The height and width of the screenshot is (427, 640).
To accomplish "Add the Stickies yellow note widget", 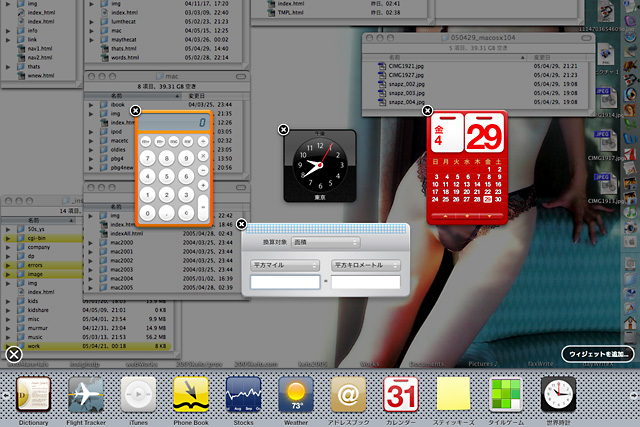I will coord(453,394).
